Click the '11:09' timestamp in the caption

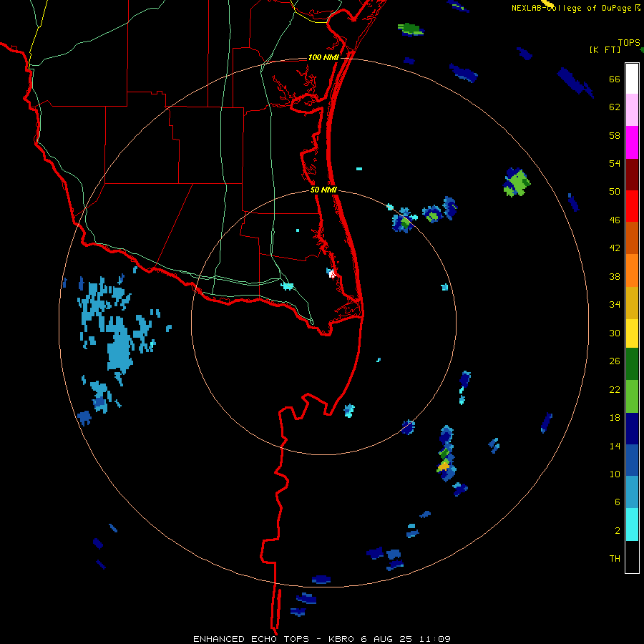(435, 639)
